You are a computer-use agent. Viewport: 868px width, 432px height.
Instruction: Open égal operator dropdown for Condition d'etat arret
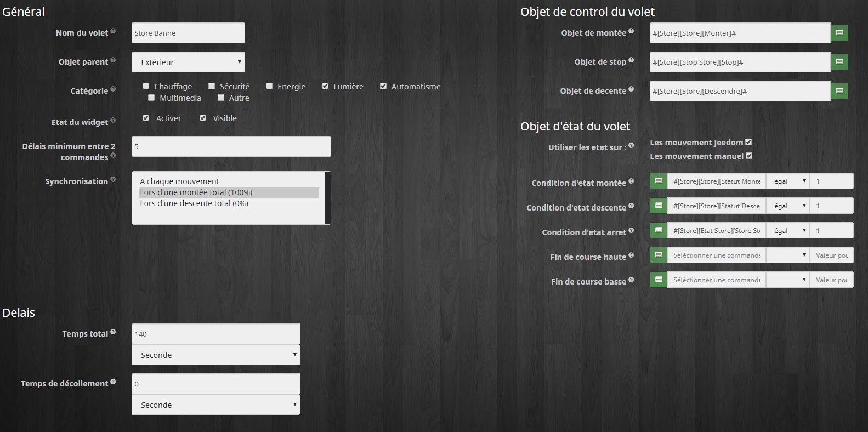pyautogui.click(x=788, y=230)
